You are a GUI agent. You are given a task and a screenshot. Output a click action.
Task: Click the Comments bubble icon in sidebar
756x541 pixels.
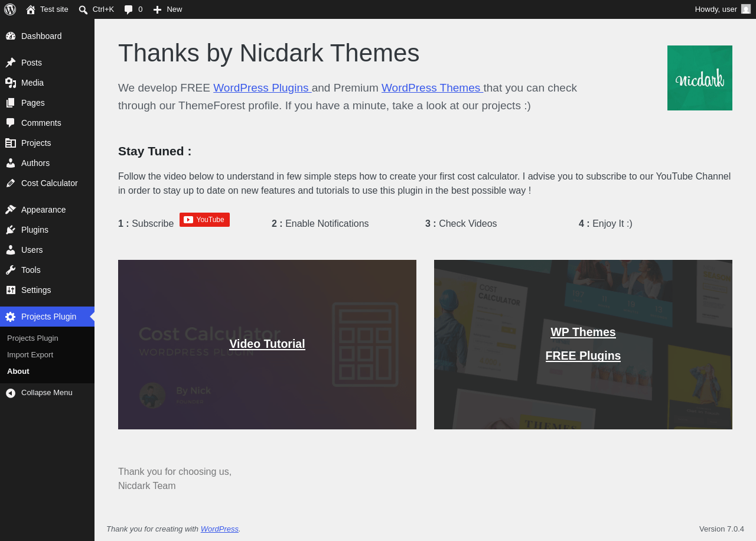pyautogui.click(x=11, y=123)
